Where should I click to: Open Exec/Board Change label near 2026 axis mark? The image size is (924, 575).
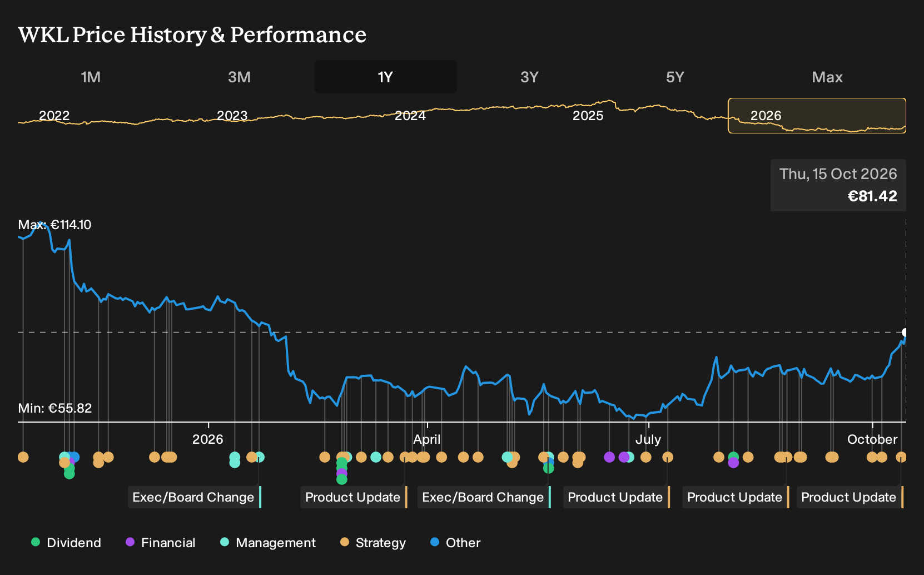194,497
